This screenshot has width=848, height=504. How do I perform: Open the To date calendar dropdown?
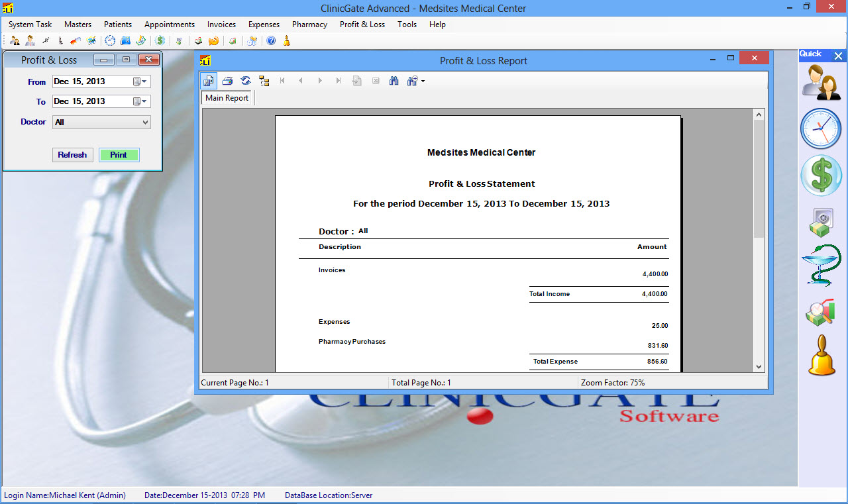(140, 101)
